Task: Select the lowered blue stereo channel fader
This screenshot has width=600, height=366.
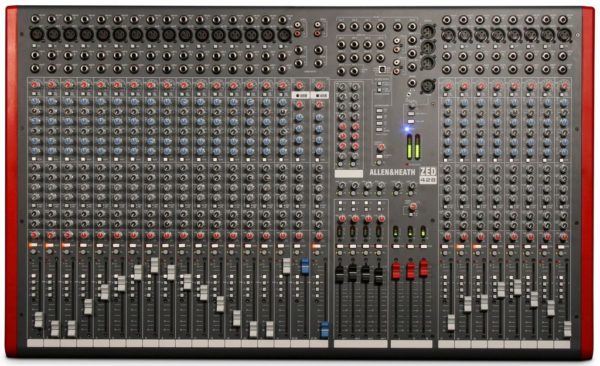Action: pyautogui.click(x=324, y=329)
